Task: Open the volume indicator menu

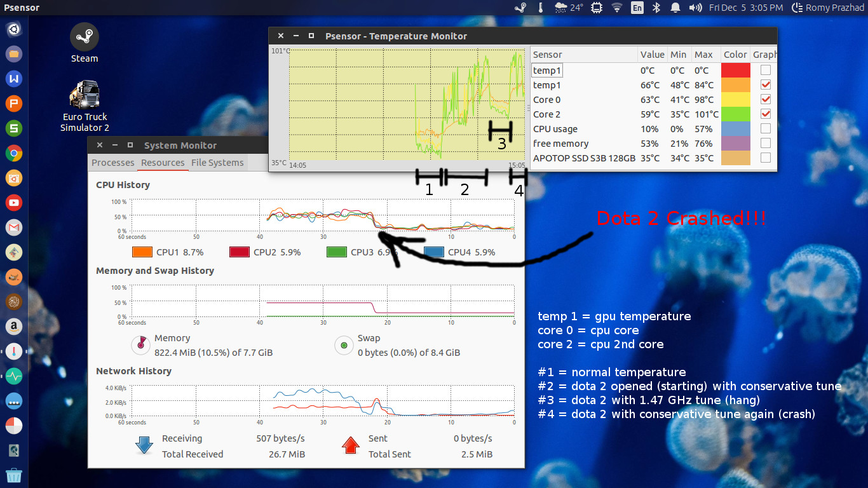Action: point(695,8)
